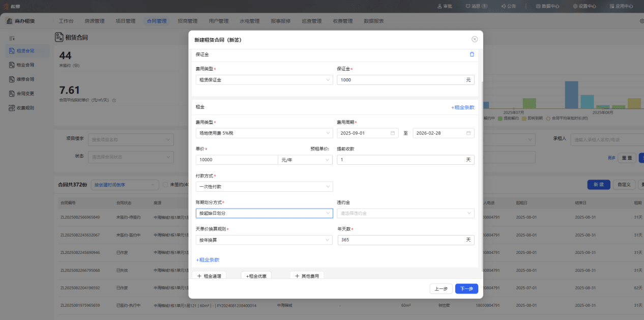Click the 单价 field showing 10000

click(x=237, y=160)
